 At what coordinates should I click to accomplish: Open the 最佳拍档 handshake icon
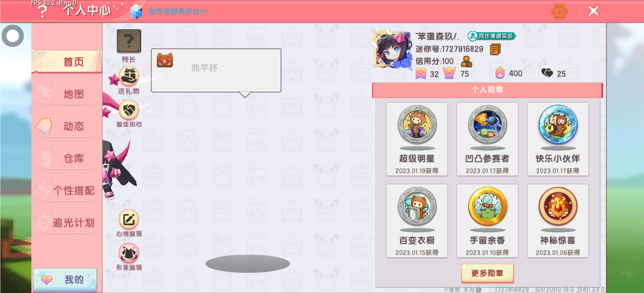click(129, 110)
